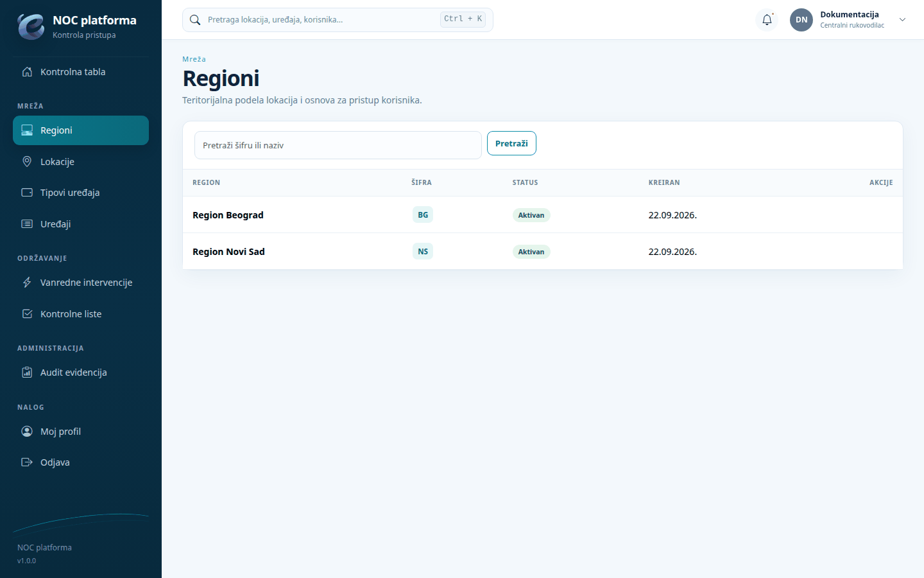Click the Region column header
Screen dimensions: 924x578
click(206, 182)
